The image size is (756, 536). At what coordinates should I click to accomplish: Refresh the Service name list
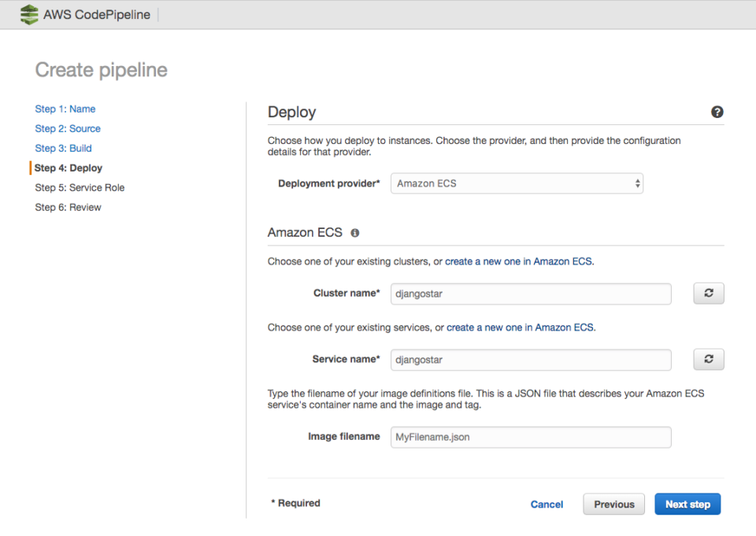(x=708, y=359)
